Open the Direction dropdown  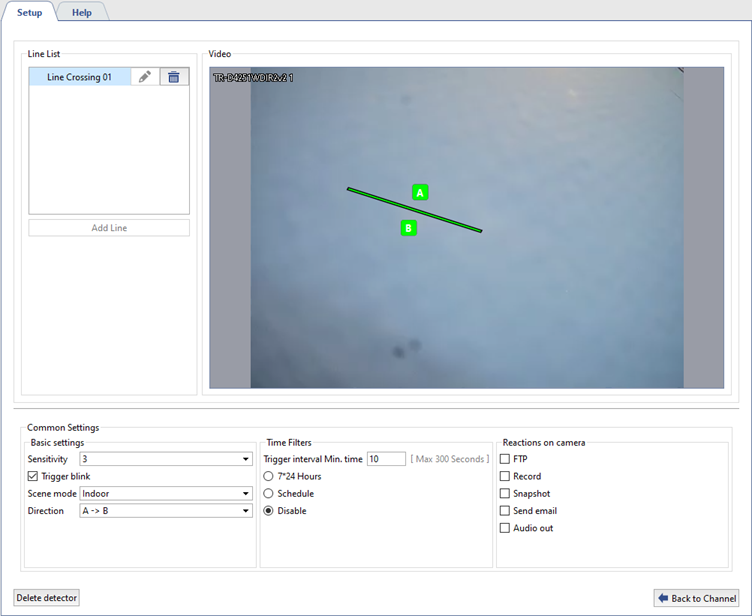(x=166, y=511)
